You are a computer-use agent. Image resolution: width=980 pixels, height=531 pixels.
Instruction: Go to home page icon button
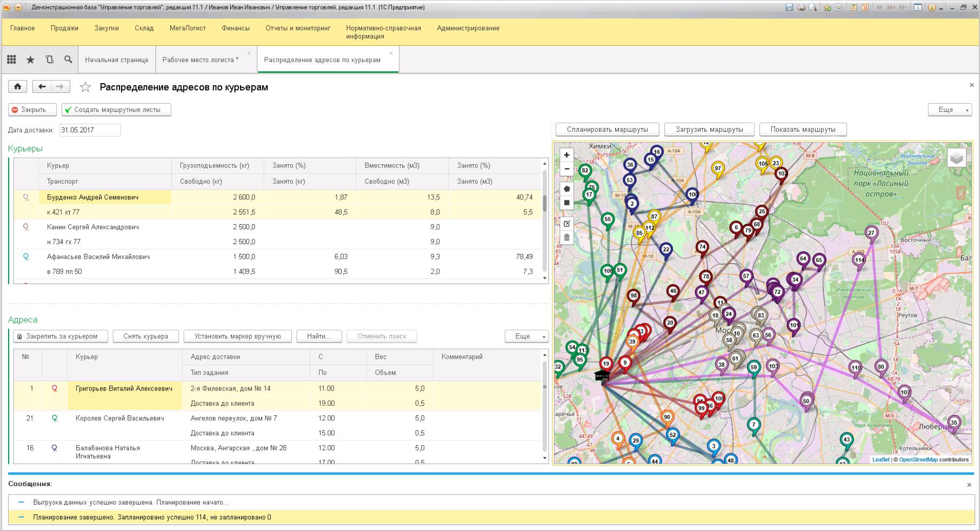coord(18,86)
